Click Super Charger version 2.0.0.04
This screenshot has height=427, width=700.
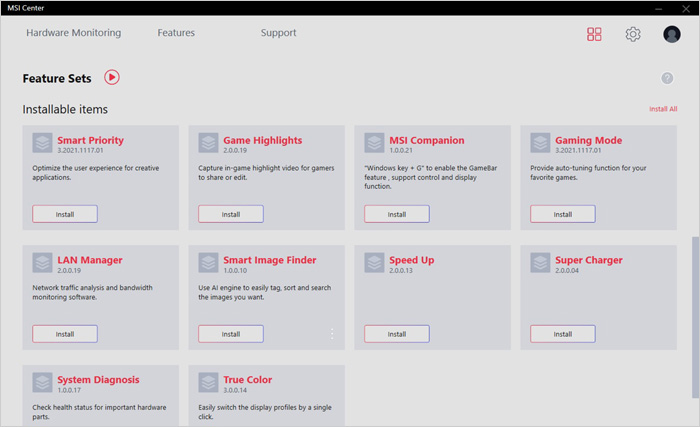tap(567, 270)
